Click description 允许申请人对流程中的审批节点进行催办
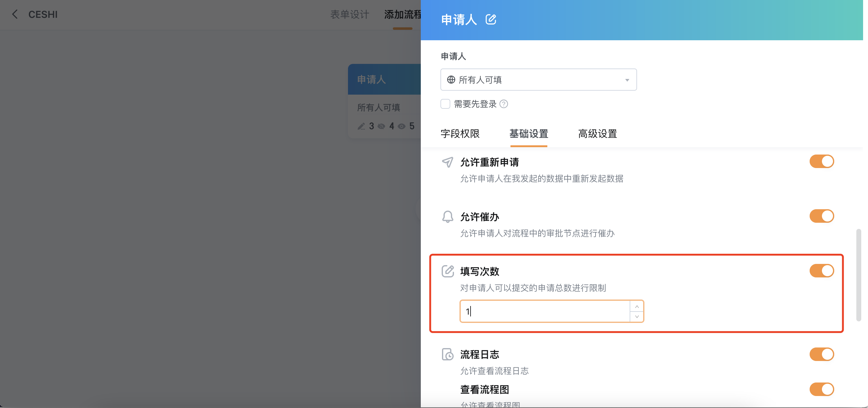This screenshot has width=868, height=408. pyautogui.click(x=537, y=233)
